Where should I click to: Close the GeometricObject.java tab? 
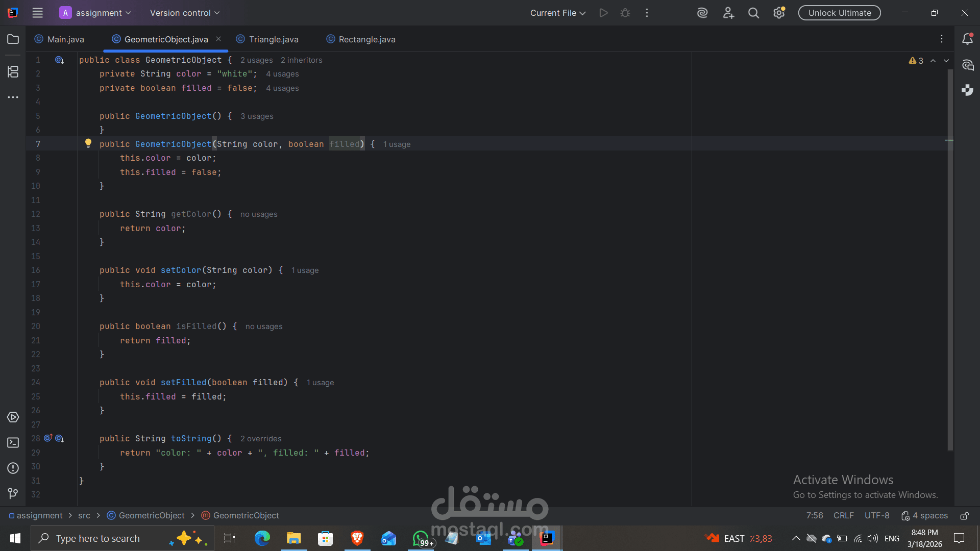tap(218, 39)
